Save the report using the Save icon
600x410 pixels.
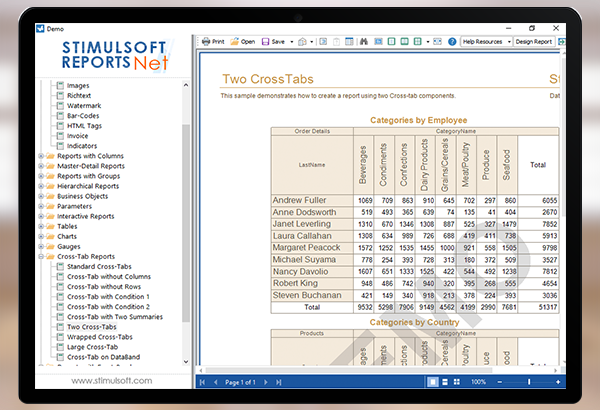(266, 41)
